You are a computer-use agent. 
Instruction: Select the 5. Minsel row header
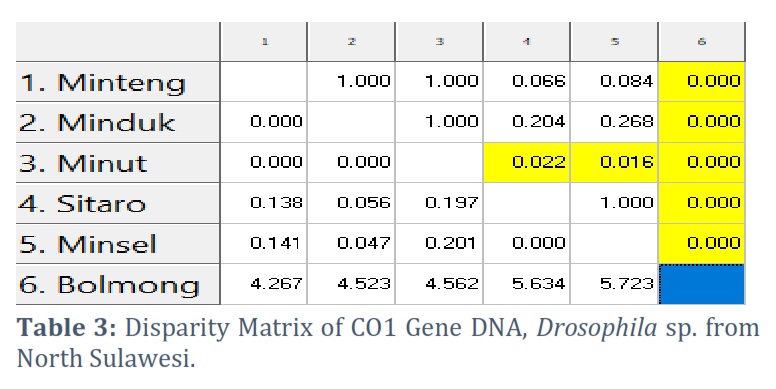118,244
